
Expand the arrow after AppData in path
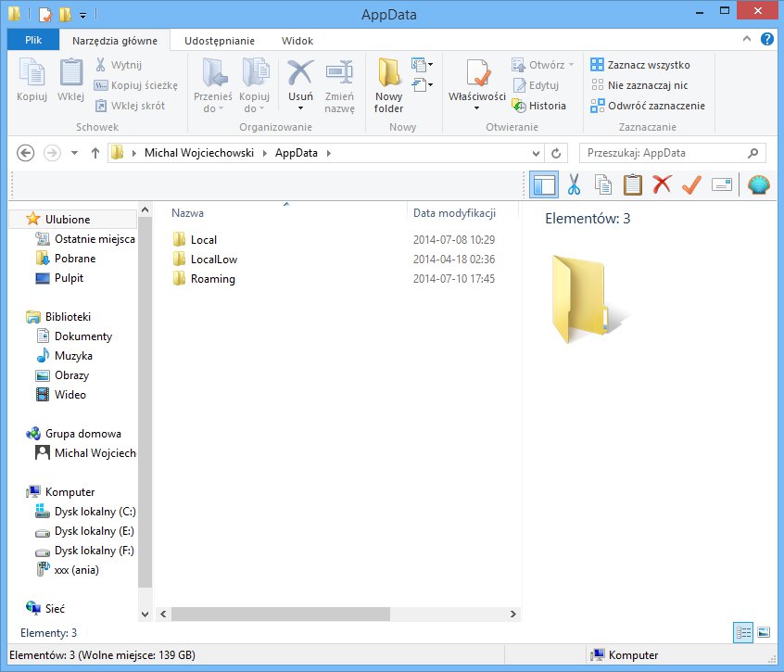pyautogui.click(x=328, y=153)
